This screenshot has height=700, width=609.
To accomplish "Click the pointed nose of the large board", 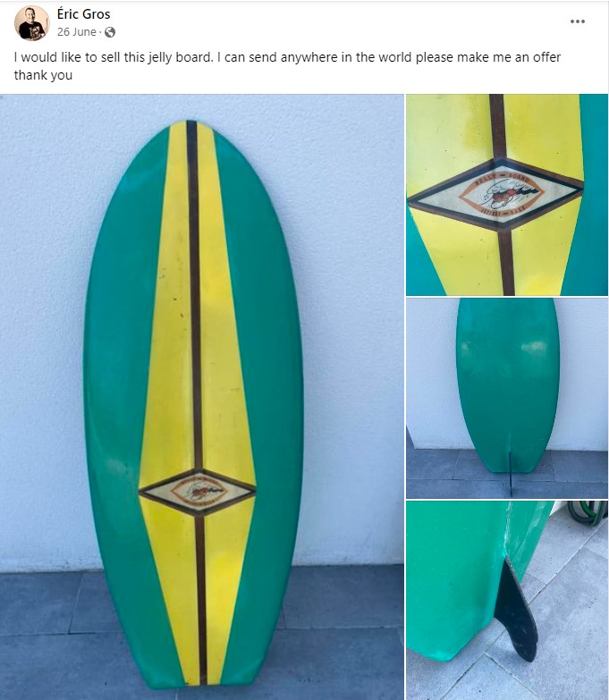I will coord(191,126).
